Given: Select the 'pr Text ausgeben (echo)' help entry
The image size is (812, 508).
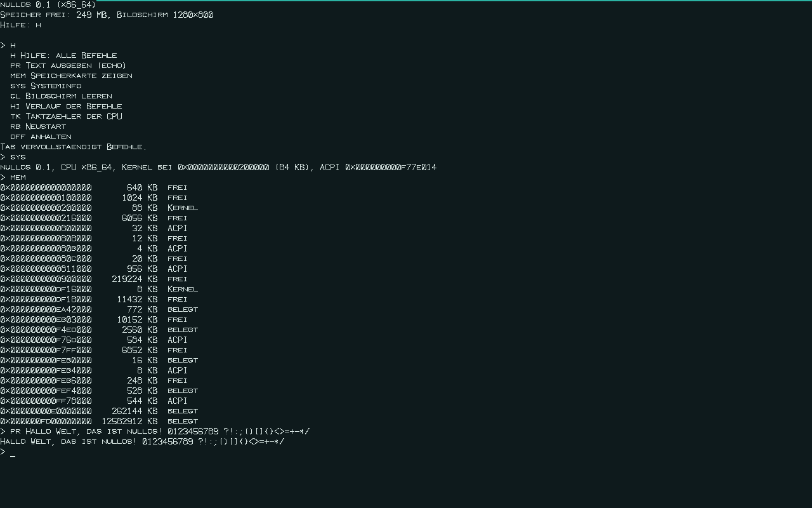Looking at the screenshot, I should coord(69,65).
